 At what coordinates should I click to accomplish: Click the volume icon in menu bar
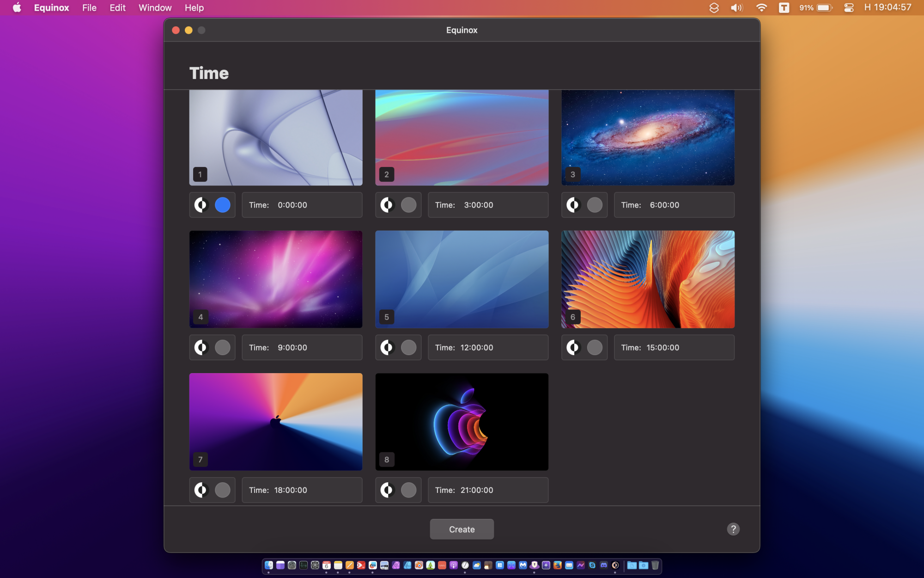pyautogui.click(x=736, y=8)
